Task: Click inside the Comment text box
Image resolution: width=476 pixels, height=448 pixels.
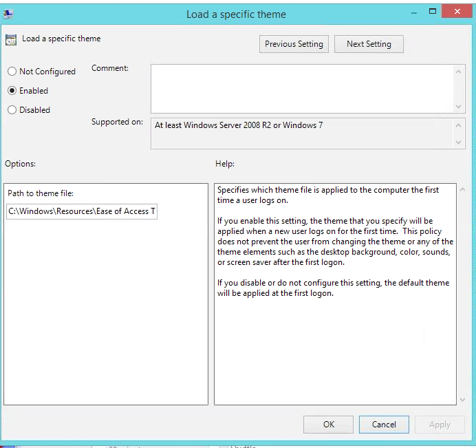Action: pos(301,88)
